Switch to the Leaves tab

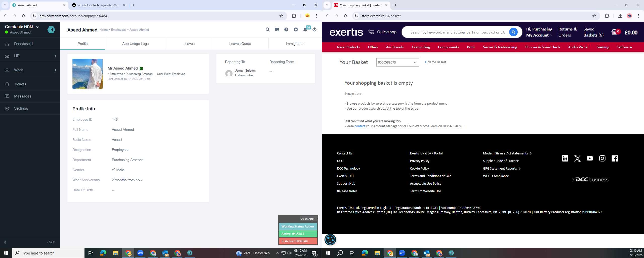click(189, 44)
